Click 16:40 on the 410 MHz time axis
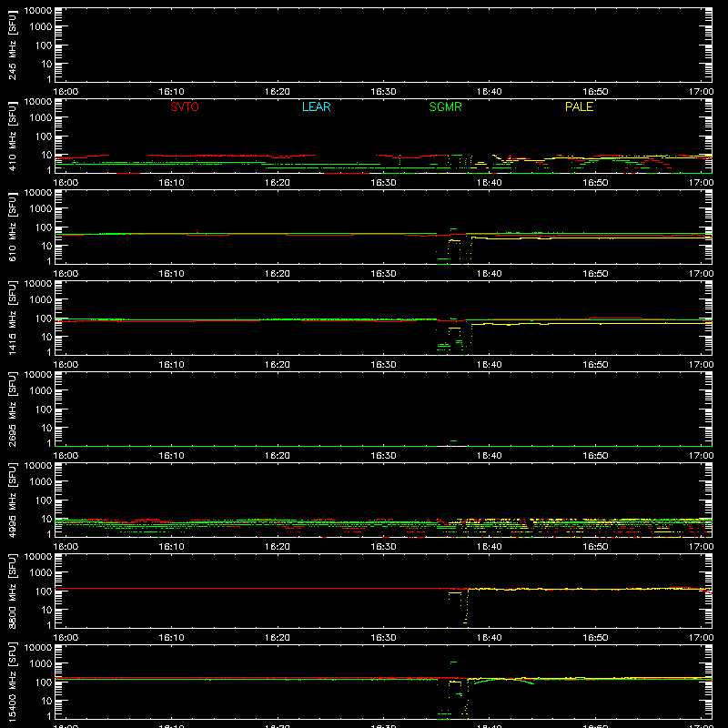Viewport: 728px width, 728px height. tap(490, 183)
